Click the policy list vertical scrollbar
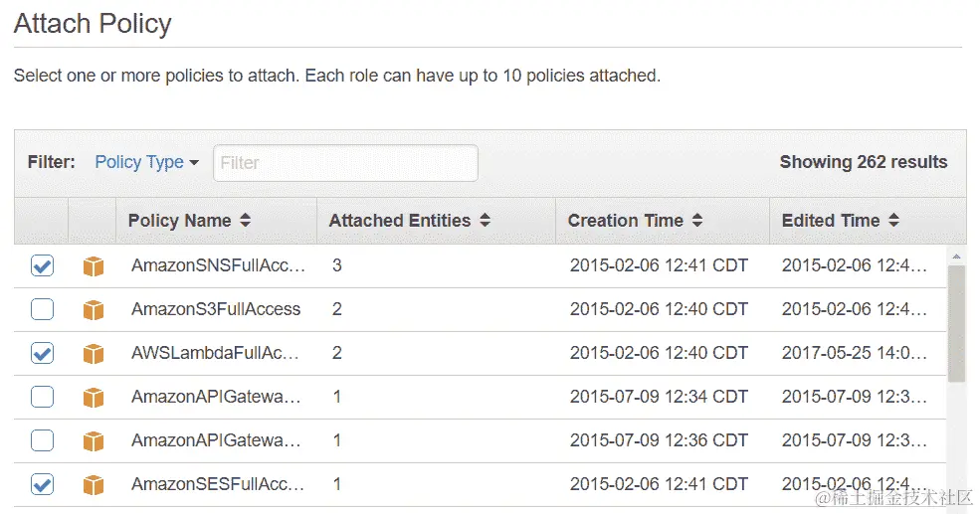The width and height of the screenshot is (980, 514). click(956, 324)
